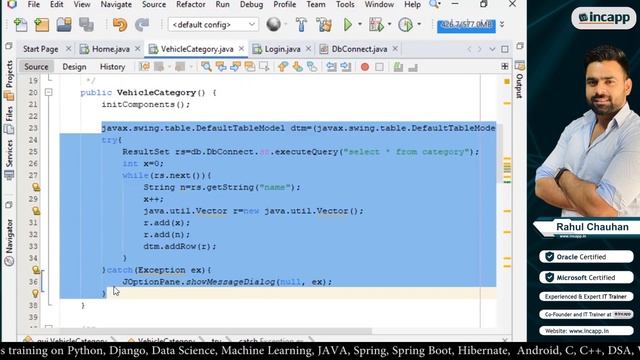640x360 pixels.
Task: Click the Find Selection magnifier icon
Action: tap(206, 67)
